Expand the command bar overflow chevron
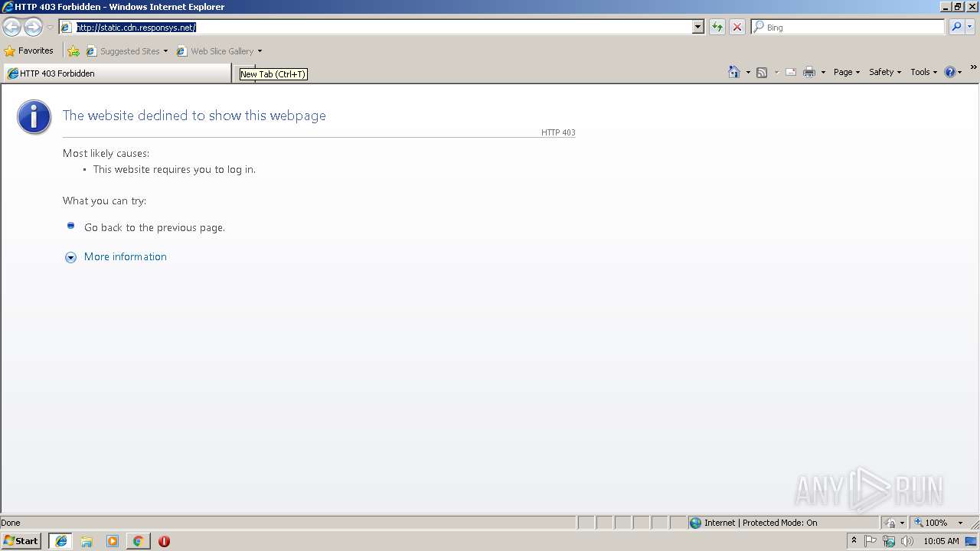The width and height of the screenshot is (980, 551). [973, 67]
